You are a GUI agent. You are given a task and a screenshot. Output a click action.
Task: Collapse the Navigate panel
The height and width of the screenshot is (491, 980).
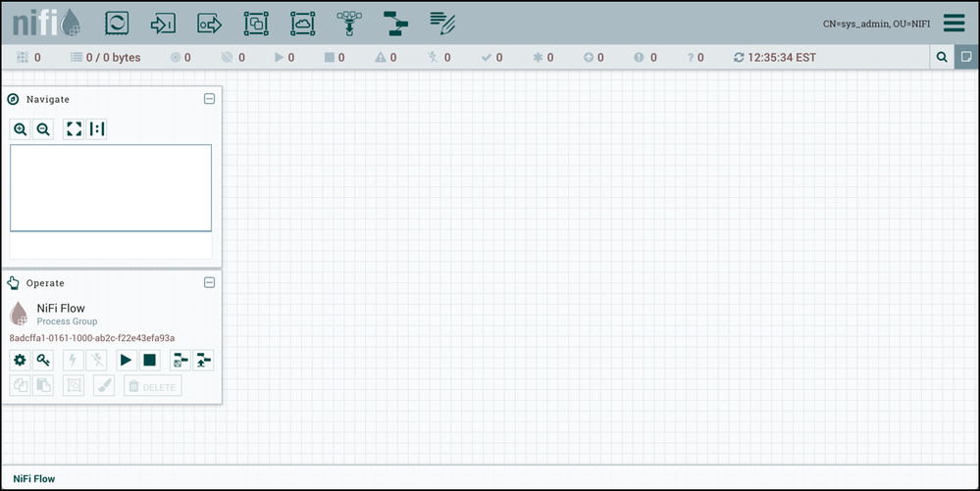[x=209, y=99]
